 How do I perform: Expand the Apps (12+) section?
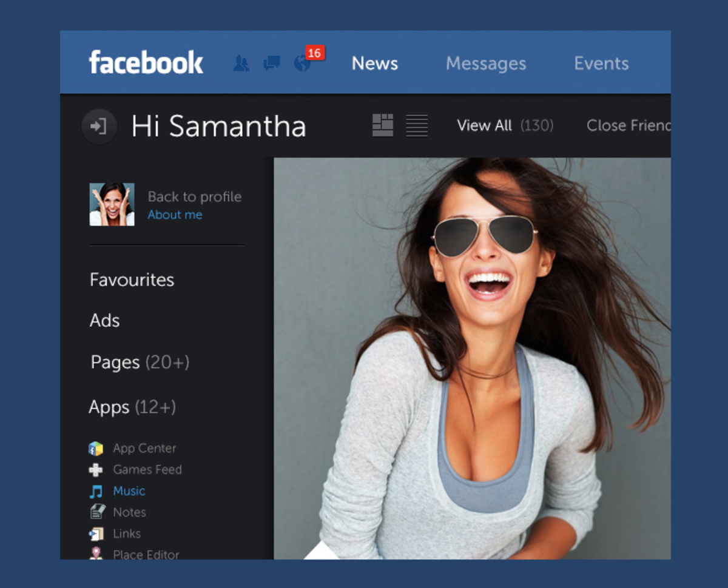click(132, 407)
